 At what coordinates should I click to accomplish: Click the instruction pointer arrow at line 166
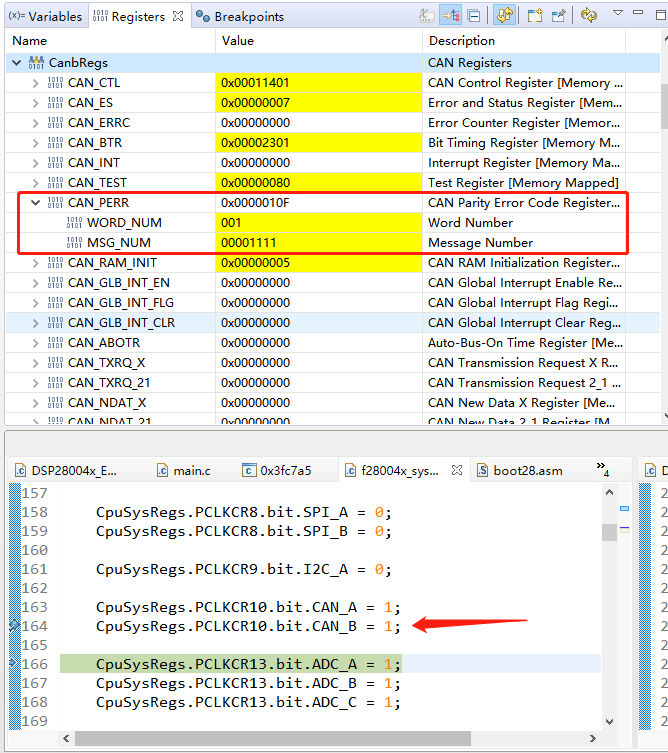[x=13, y=663]
